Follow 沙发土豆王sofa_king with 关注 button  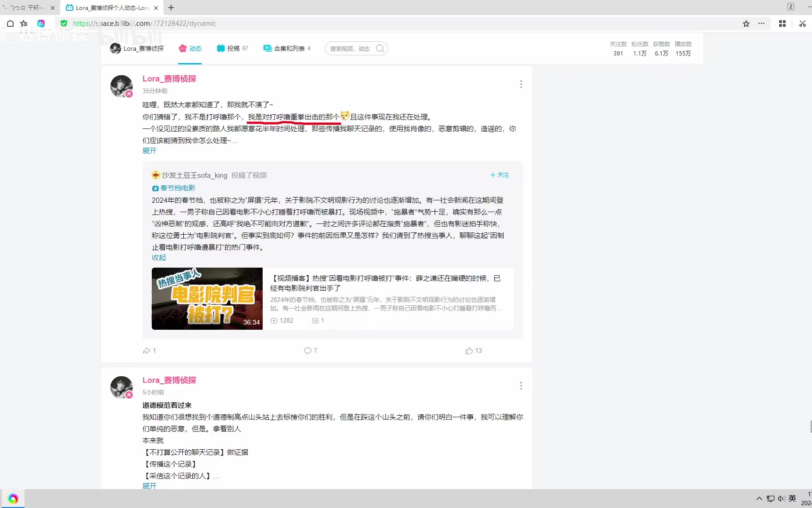pyautogui.click(x=500, y=175)
